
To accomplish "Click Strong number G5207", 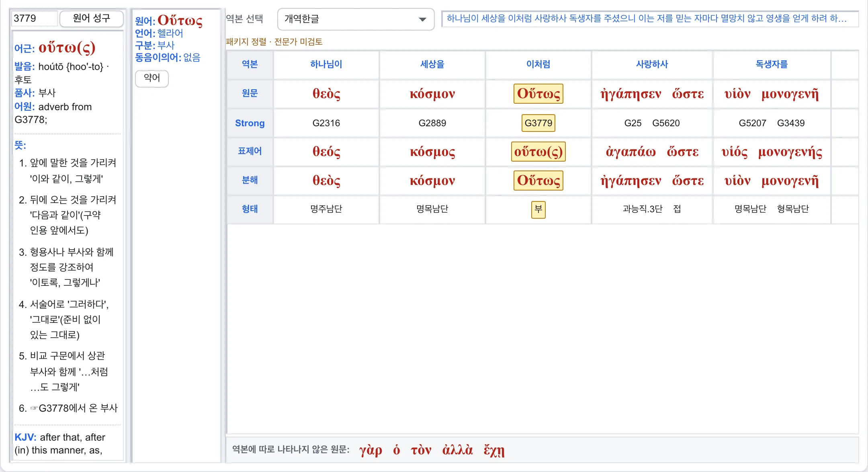I will click(x=753, y=123).
